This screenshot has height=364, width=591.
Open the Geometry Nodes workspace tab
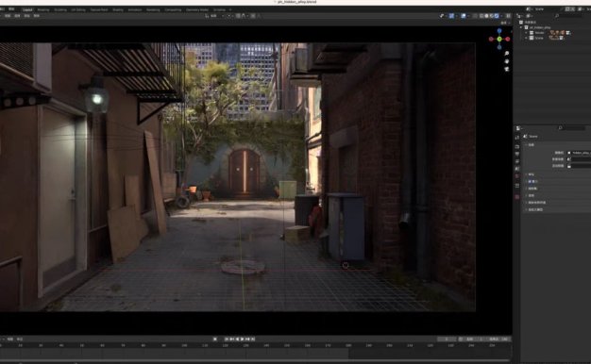[x=197, y=9]
